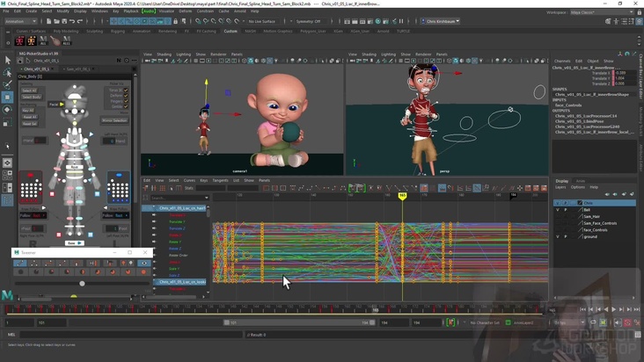Jump to start of playback range
The image size is (644, 362).
click(x=583, y=309)
